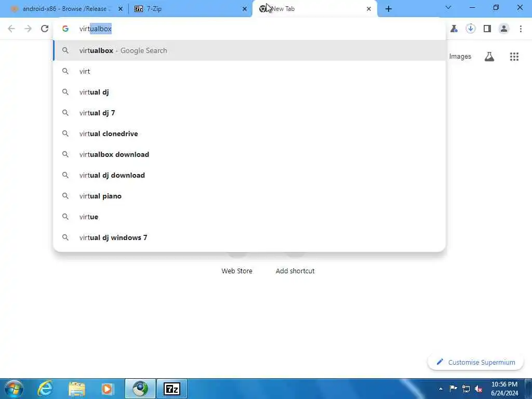Viewport: 532px width, 399px height.
Task: Select the 'virtual dj' suggestion
Action: point(249,92)
